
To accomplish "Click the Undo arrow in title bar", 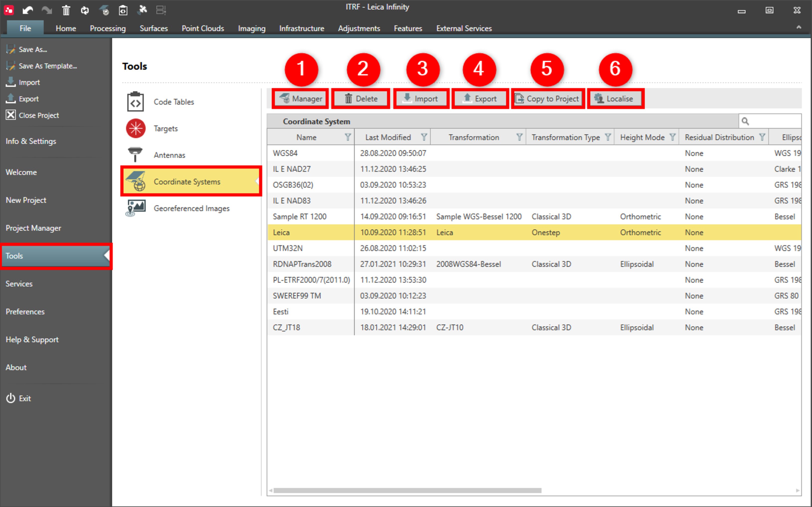I will pyautogui.click(x=27, y=10).
